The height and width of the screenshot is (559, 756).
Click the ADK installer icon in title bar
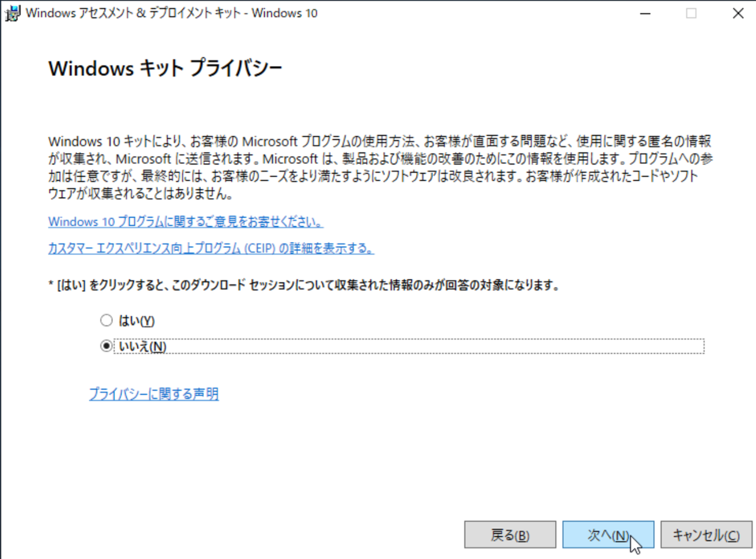click(12, 12)
